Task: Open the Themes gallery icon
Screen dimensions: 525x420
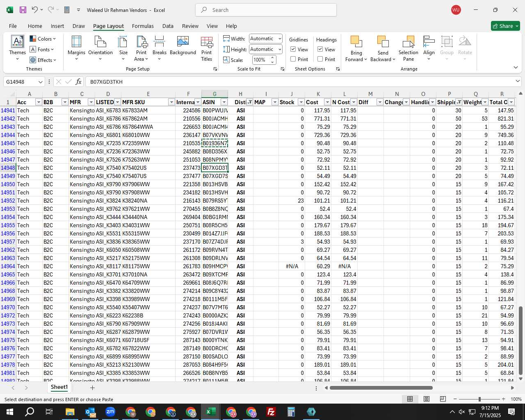Action: pyautogui.click(x=17, y=48)
